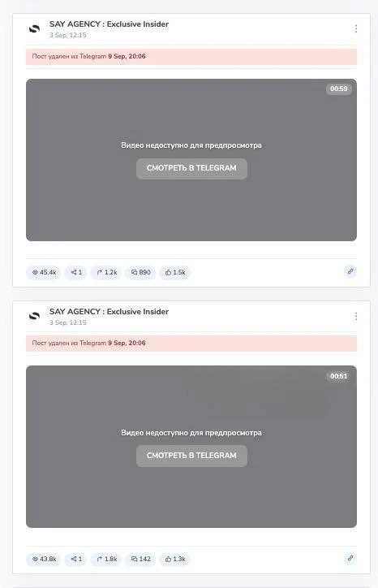
Task: Open the second SAY AGENCY : Exclusive Insider channel title
Action: 109,312
